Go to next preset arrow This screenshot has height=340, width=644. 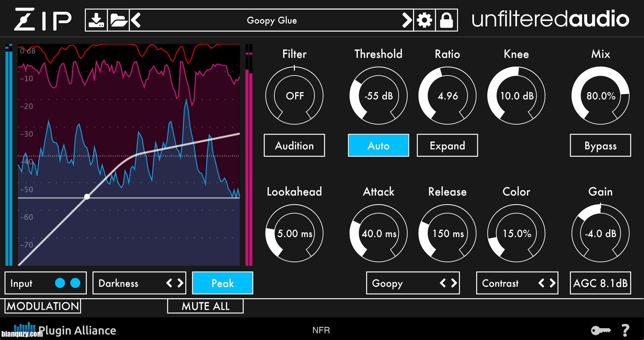pos(407,20)
